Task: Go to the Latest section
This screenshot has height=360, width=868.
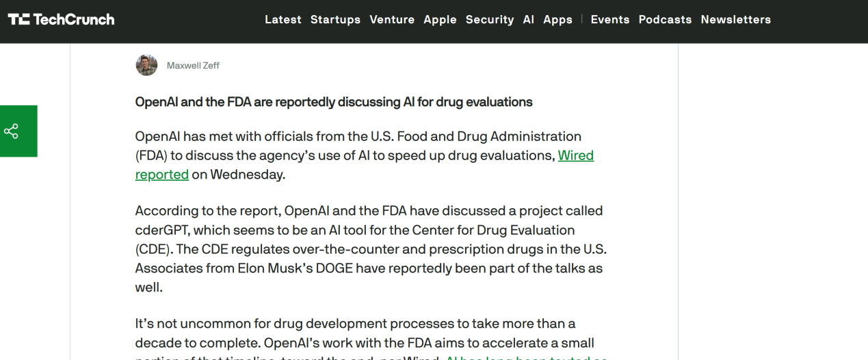Action: pyautogui.click(x=283, y=19)
